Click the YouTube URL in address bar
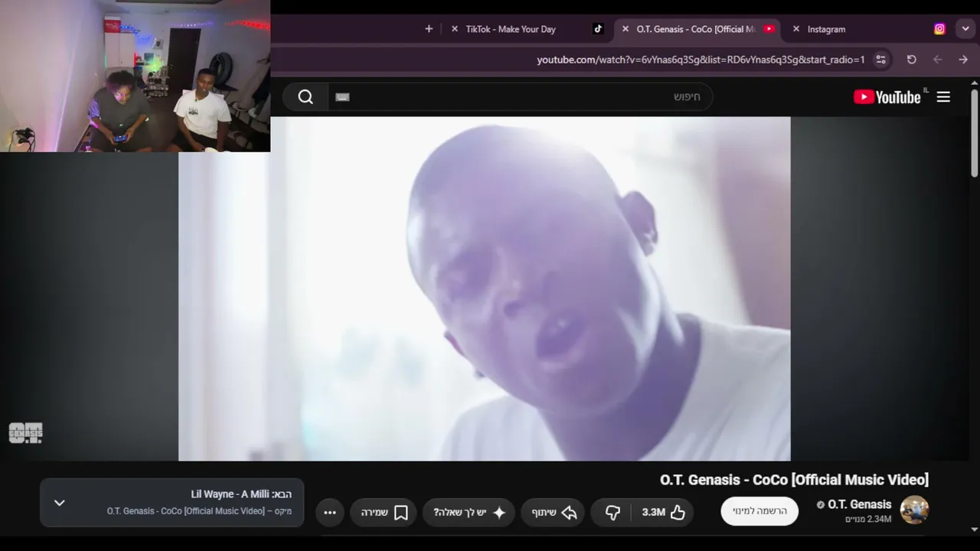 coord(701,60)
